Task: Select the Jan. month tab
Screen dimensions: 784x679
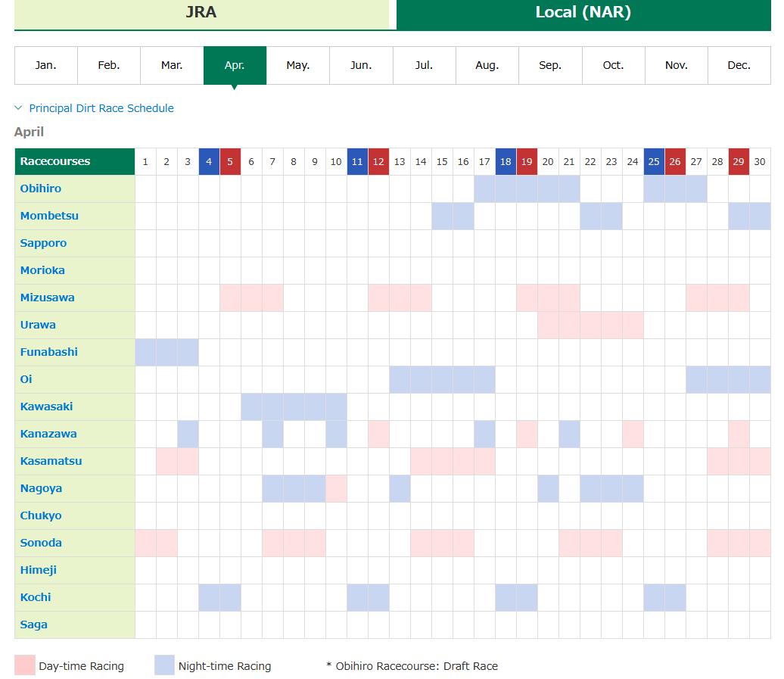Action: [x=46, y=66]
